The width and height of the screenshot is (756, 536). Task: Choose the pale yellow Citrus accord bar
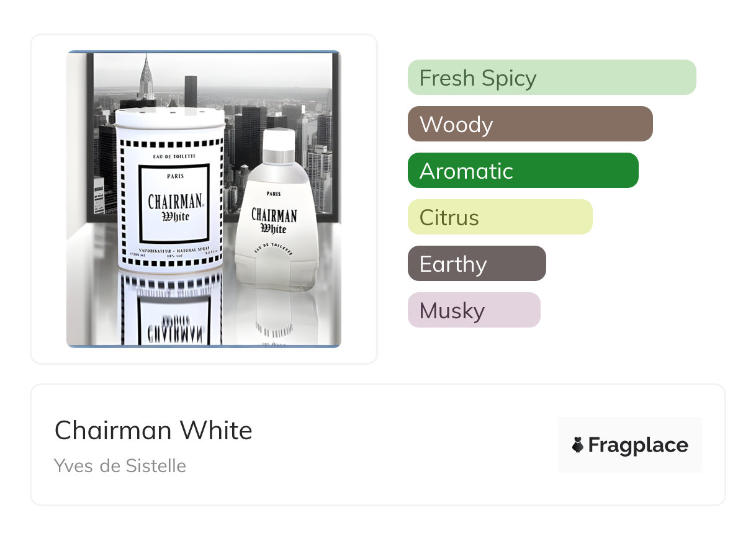point(500,217)
